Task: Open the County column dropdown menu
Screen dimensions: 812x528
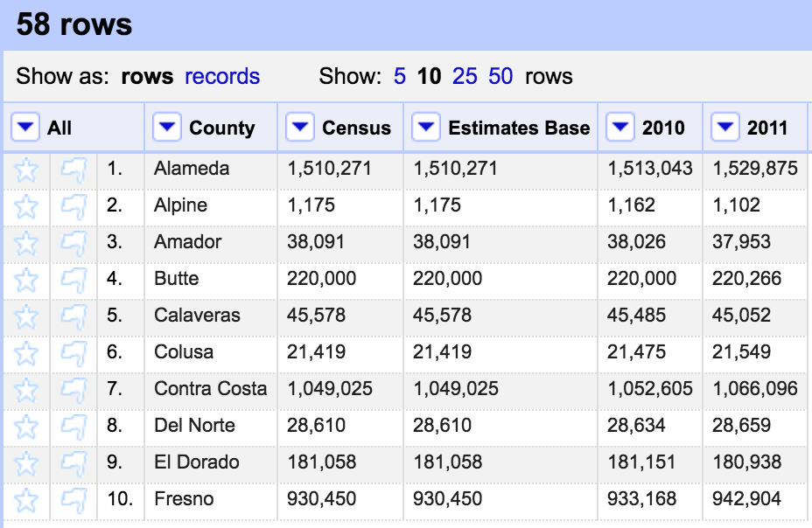Action: [167, 129]
